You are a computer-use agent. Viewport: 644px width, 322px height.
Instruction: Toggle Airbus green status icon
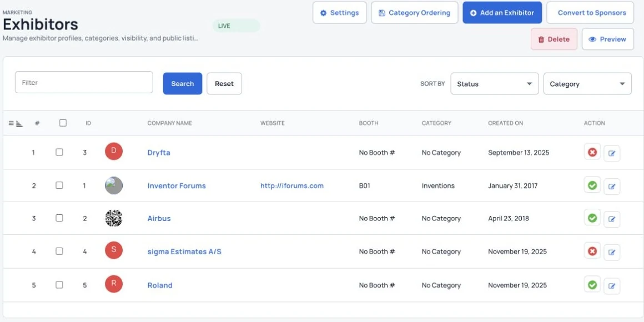(x=592, y=218)
